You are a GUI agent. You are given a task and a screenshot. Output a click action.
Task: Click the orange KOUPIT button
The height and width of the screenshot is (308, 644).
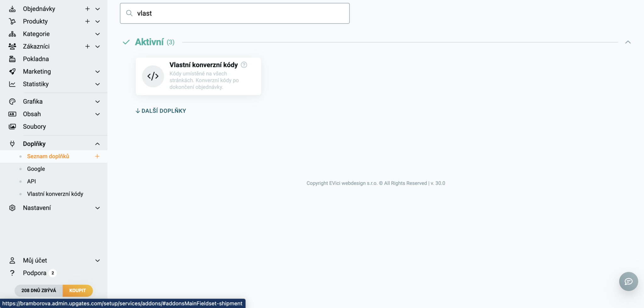point(78,291)
